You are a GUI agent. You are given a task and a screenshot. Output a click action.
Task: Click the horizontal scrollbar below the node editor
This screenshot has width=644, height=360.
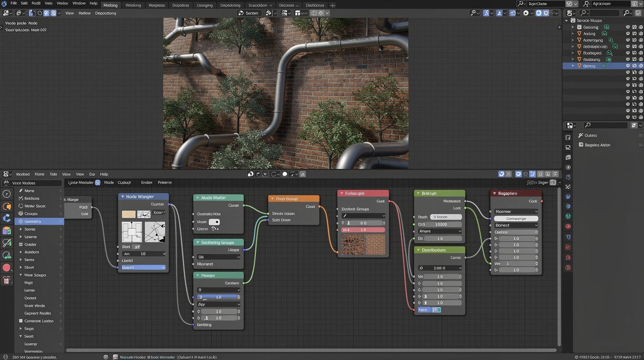pos(311,350)
